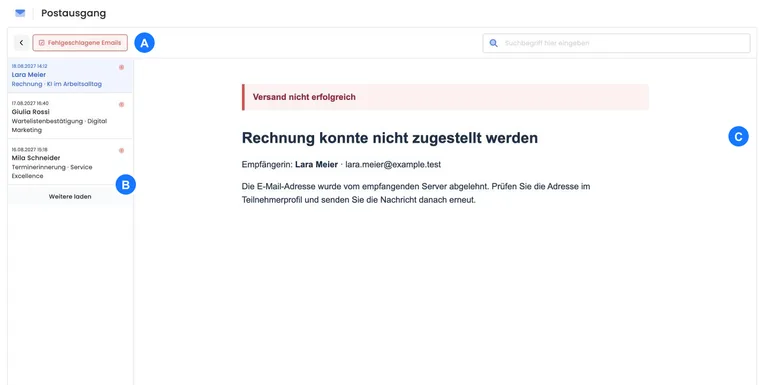
Task: Click the Postausgang page title
Action: tap(74, 13)
